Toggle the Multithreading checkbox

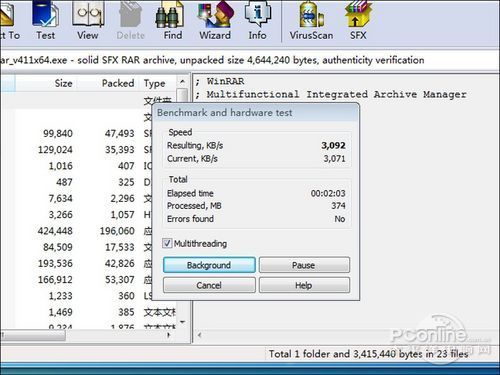(x=167, y=244)
